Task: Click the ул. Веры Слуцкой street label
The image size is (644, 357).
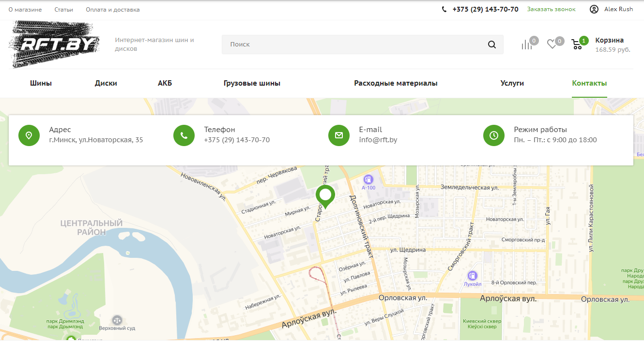Action: coord(384,318)
